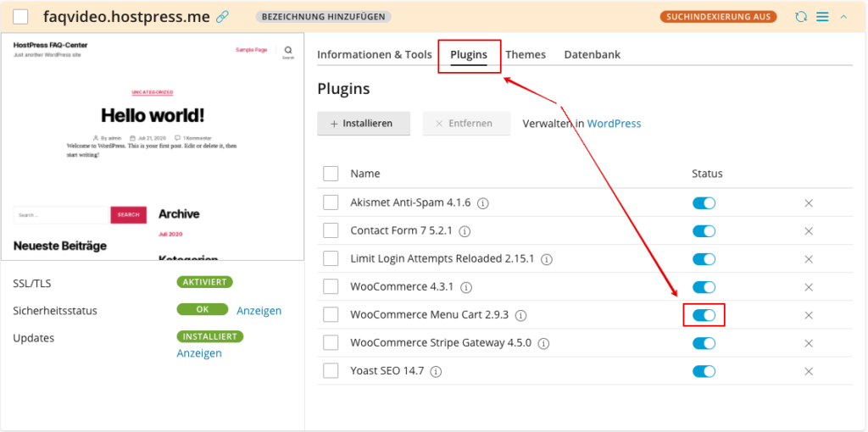Toggle Contact Form 7 status switch
The width and height of the screenshot is (868, 432).
tap(704, 231)
